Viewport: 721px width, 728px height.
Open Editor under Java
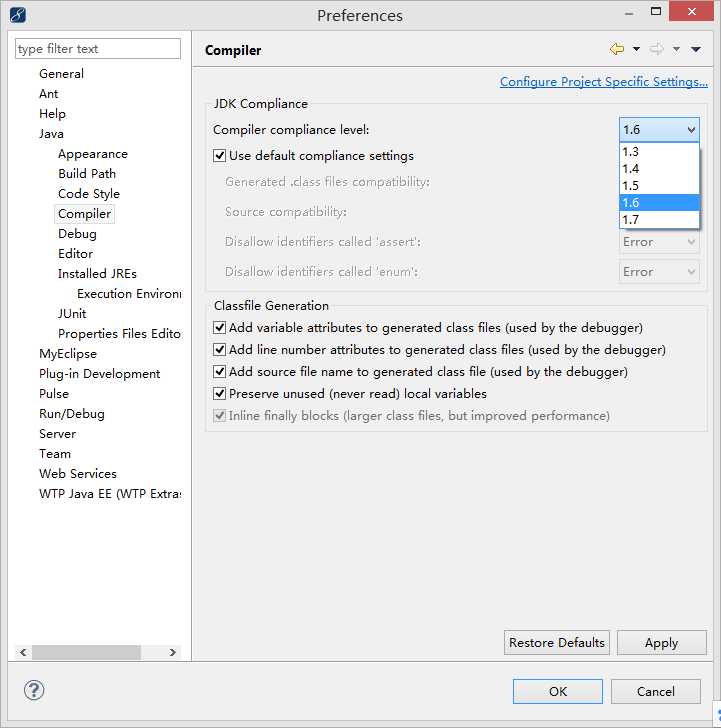click(75, 254)
